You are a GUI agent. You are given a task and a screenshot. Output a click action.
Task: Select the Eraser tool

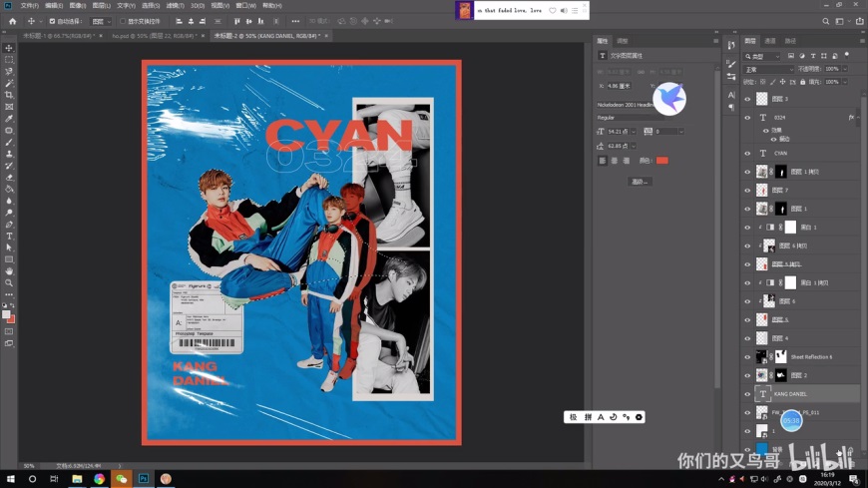click(x=9, y=178)
